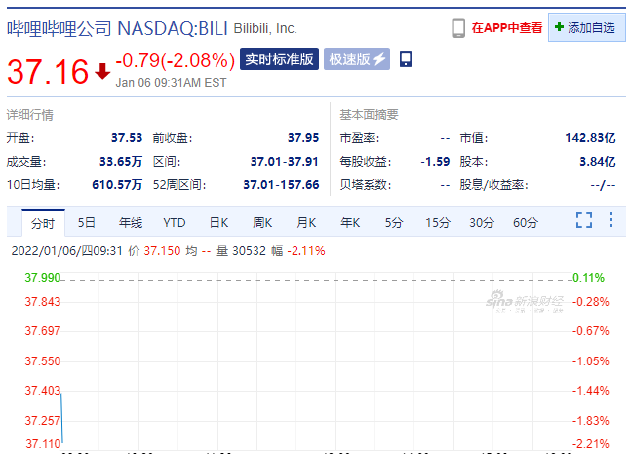The width and height of the screenshot is (630, 454).
Task: Switch to the 30分 interval tab
Action: coord(481,222)
